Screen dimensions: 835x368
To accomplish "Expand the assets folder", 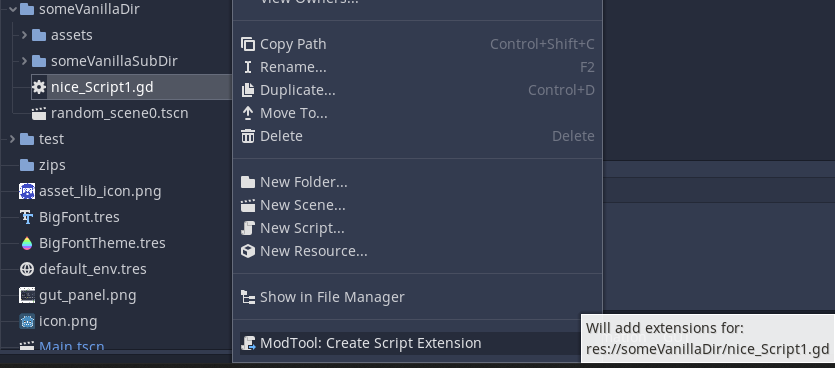I will pos(24,35).
